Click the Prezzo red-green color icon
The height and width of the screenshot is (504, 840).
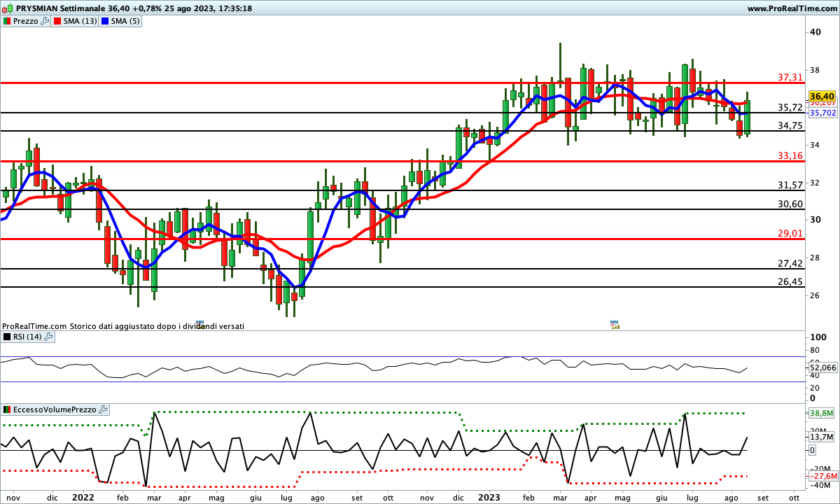click(x=7, y=21)
